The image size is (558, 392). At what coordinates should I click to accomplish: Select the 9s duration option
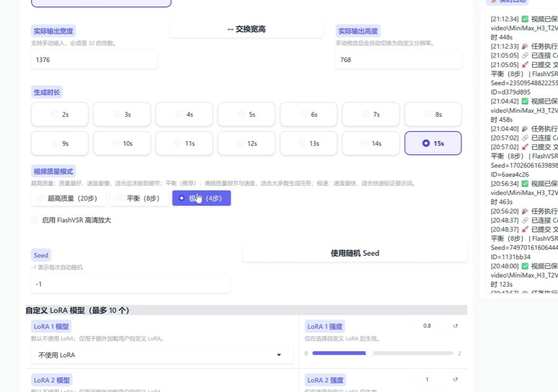tap(60, 144)
